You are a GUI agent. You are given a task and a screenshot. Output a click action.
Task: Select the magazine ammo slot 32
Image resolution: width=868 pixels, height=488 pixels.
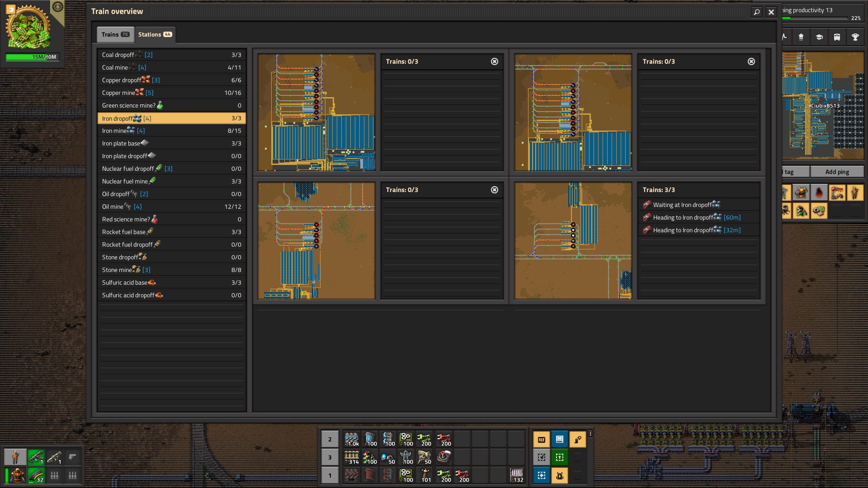(x=36, y=475)
